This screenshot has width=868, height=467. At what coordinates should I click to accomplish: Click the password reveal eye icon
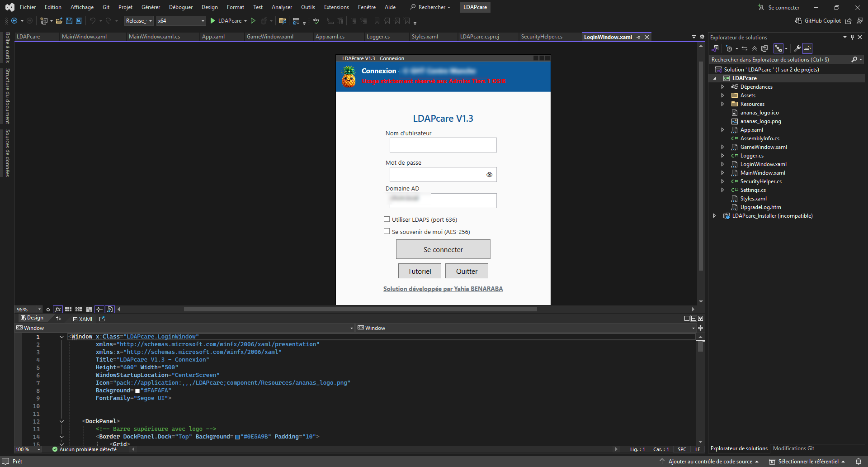click(489, 175)
